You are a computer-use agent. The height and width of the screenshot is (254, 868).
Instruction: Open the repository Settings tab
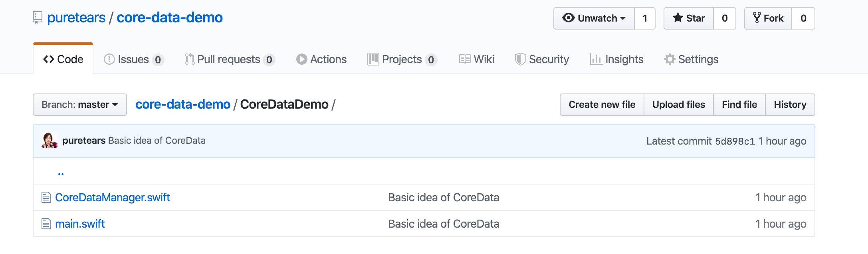click(692, 59)
